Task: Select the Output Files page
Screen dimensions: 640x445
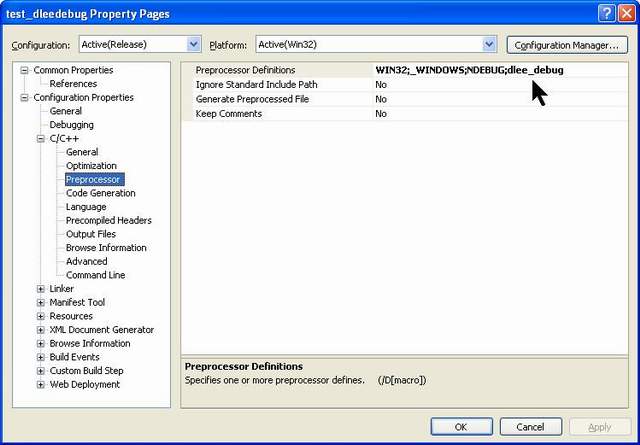Action: click(x=91, y=234)
